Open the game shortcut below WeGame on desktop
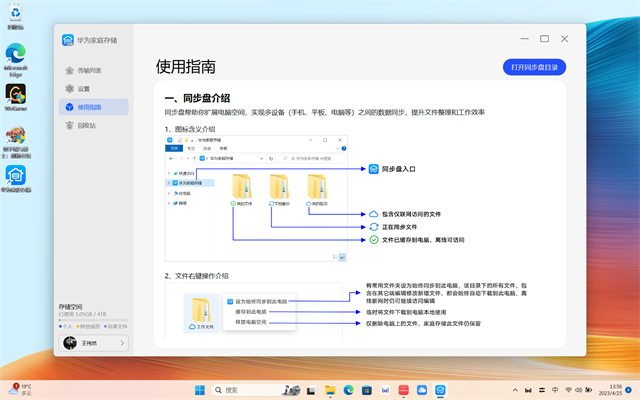 point(16,142)
